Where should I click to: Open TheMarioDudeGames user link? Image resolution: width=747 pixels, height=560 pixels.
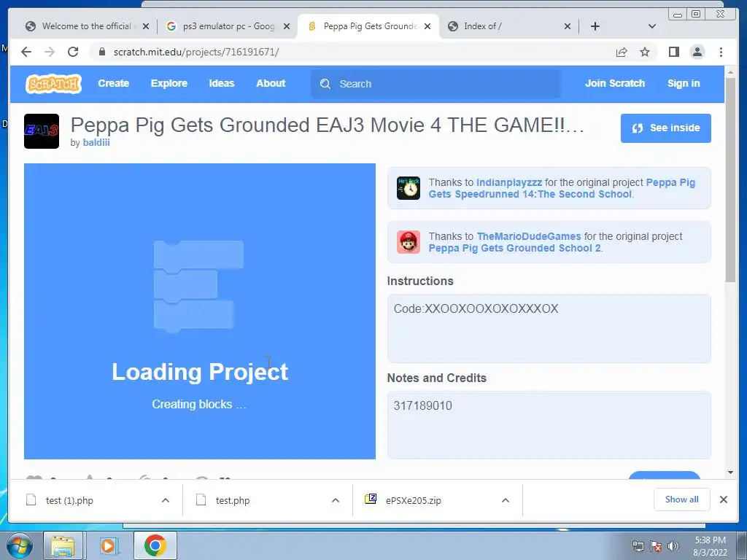(529, 236)
